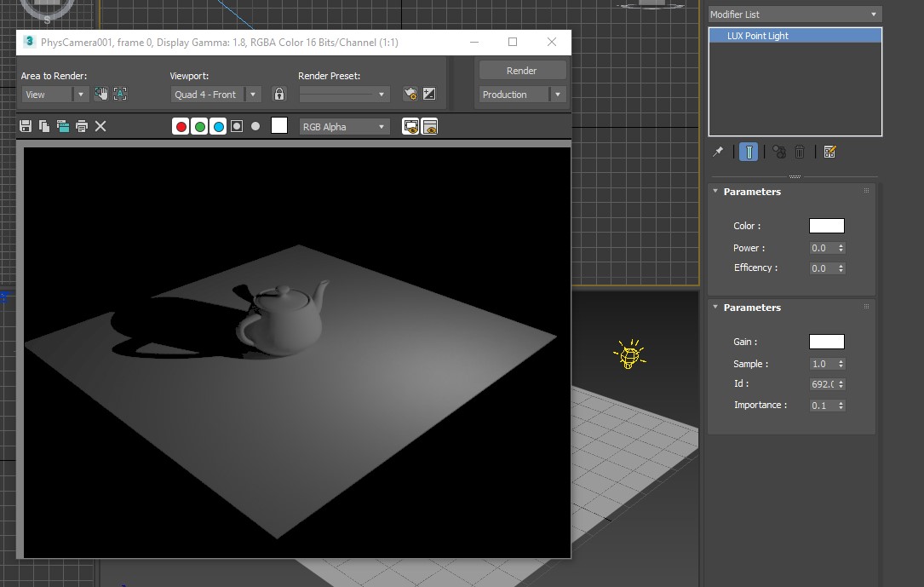Open Configure Modifier Sets icon
924x587 pixels.
point(830,152)
